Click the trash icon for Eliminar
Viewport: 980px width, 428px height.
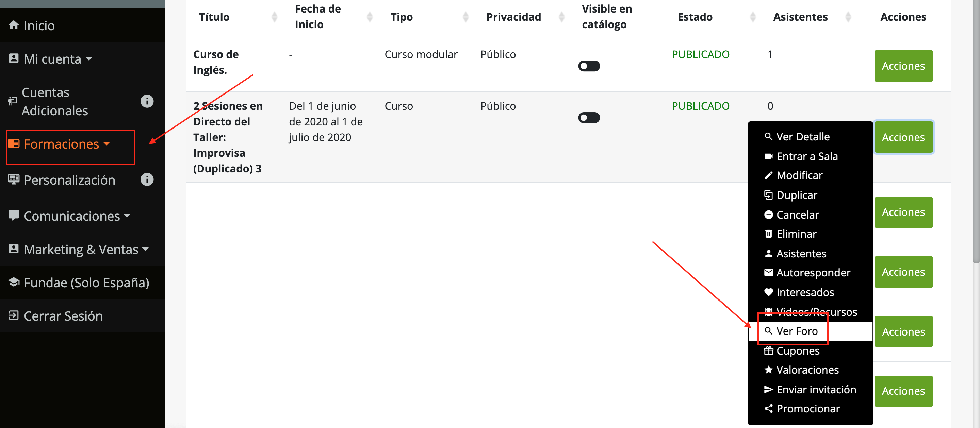pos(769,234)
